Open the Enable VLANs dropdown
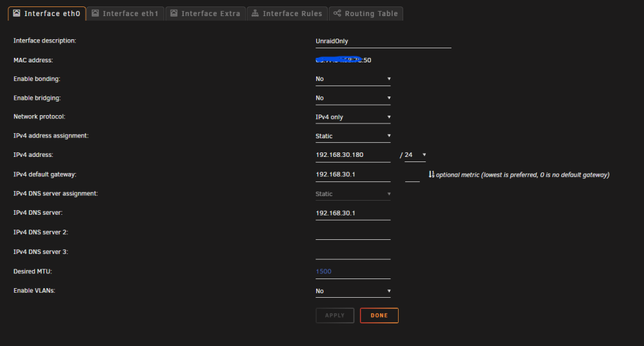The image size is (644, 346). 353,291
